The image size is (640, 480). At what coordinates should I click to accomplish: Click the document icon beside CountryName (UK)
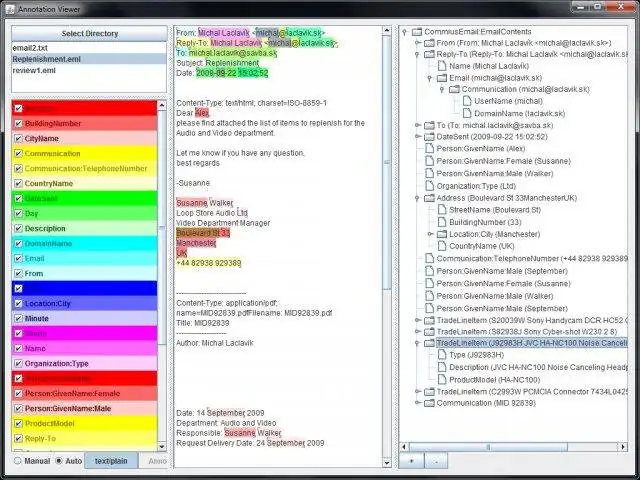pos(442,246)
